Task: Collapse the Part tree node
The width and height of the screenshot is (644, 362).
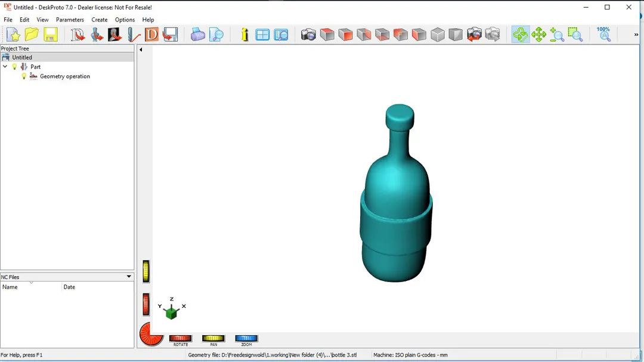Action: 5,67
